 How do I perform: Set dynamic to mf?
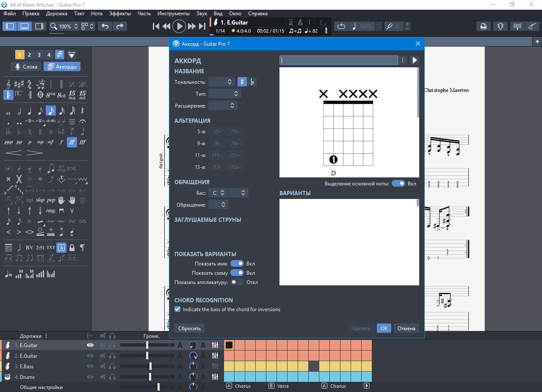pyautogui.click(x=51, y=142)
